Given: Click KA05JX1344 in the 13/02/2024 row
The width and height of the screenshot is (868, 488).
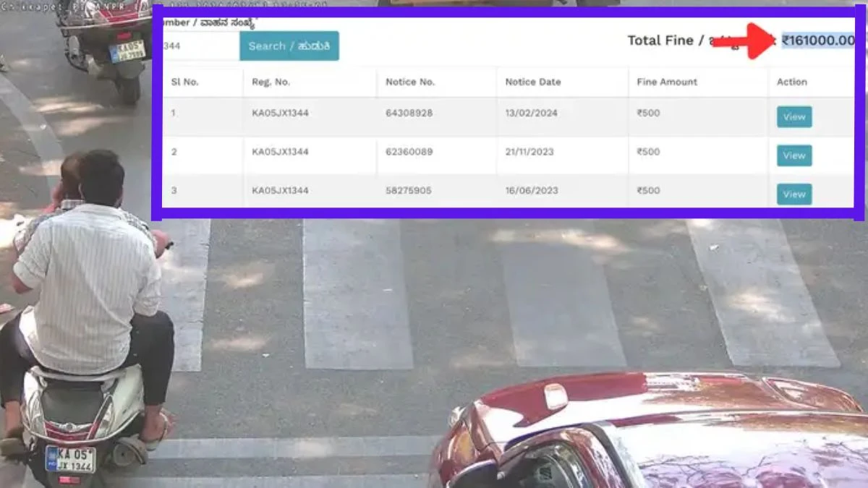Looking at the screenshot, I should tap(281, 114).
